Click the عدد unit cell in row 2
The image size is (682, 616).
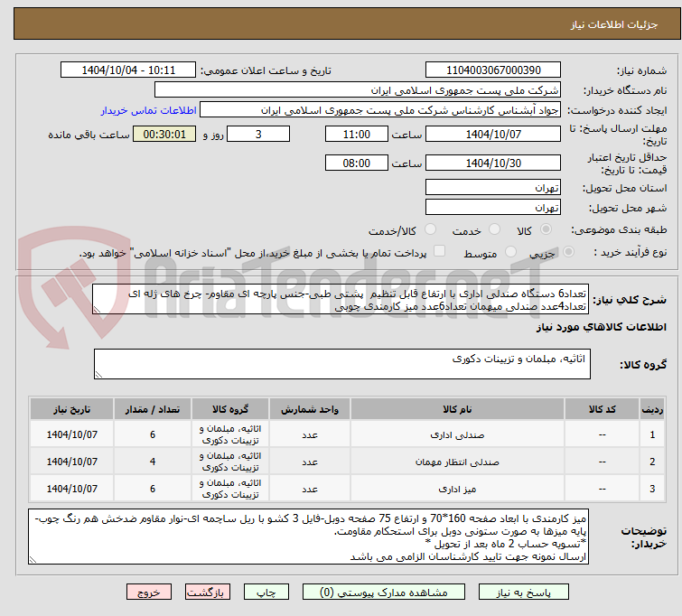310,462
